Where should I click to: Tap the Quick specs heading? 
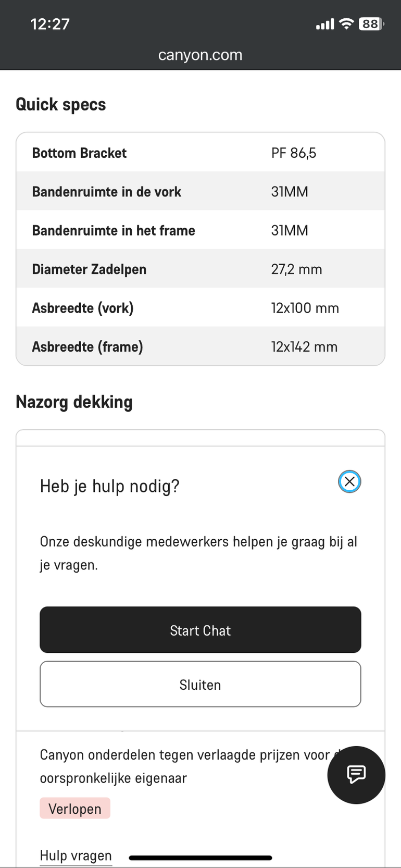[61, 105]
